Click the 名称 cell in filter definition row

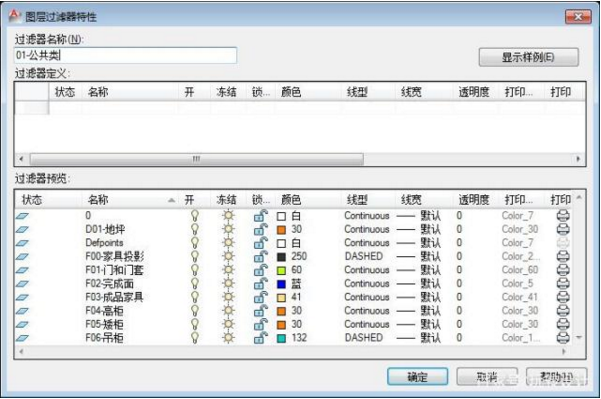130,108
